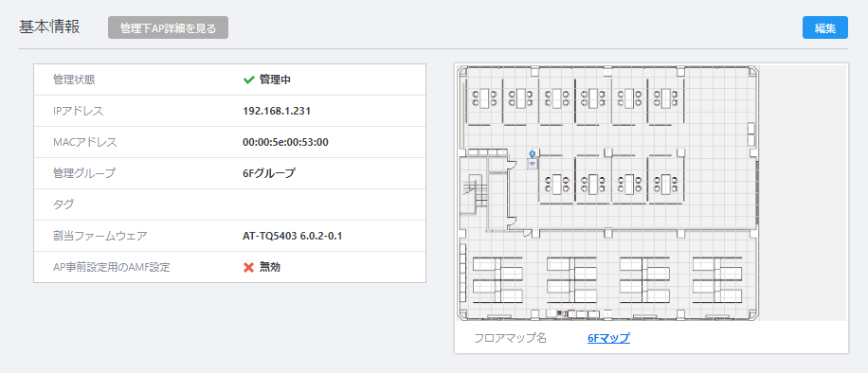The image size is (868, 373).
Task: Click the firmware value AT-TQ5403 6.0.2-0.1
Action: point(292,236)
